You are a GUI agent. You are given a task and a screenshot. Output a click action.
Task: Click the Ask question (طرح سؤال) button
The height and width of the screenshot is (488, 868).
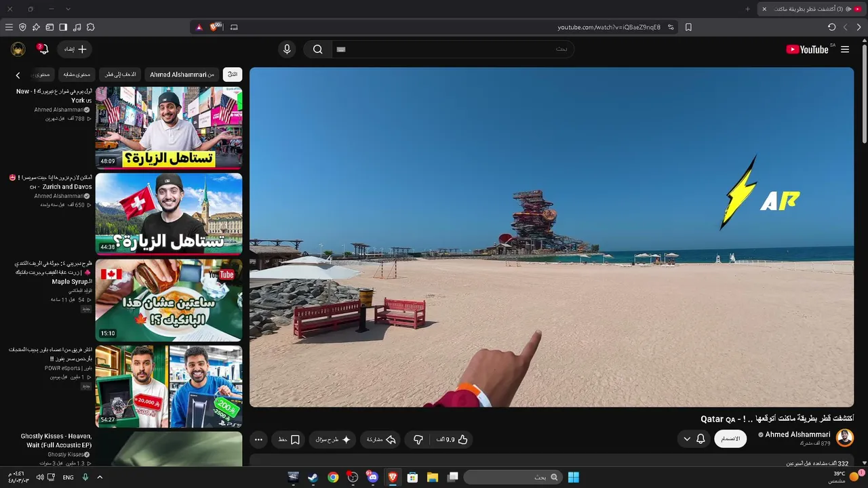coord(332,440)
